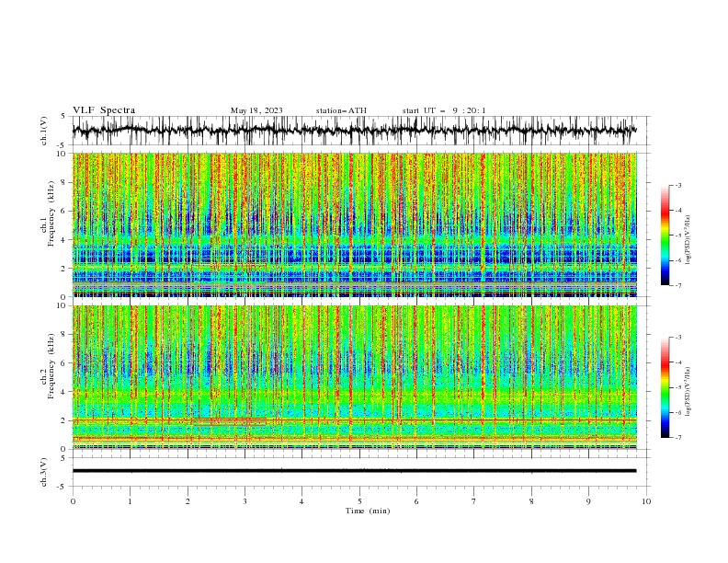This screenshot has height=563, width=728.
Task: Click the "6" label on the time axis
Action: pyautogui.click(x=417, y=501)
